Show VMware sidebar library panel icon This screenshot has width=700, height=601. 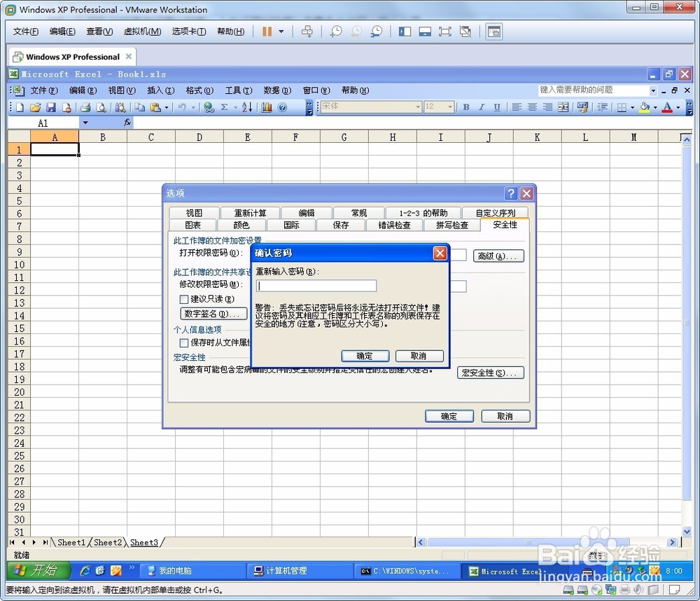(405, 32)
